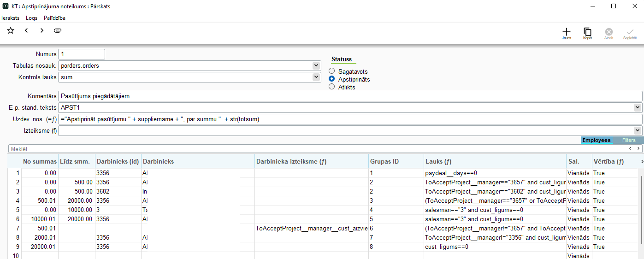Go to previous record arrow

click(x=26, y=30)
